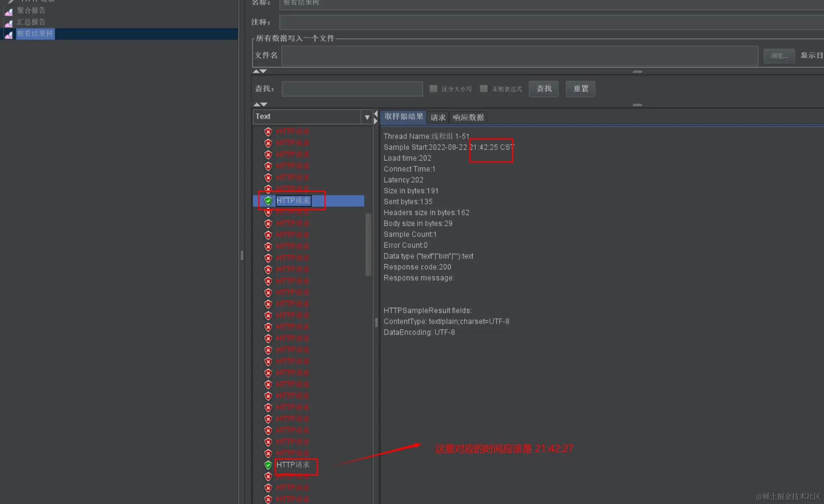
Task: Switch to the 请求 tab
Action: coord(438,117)
